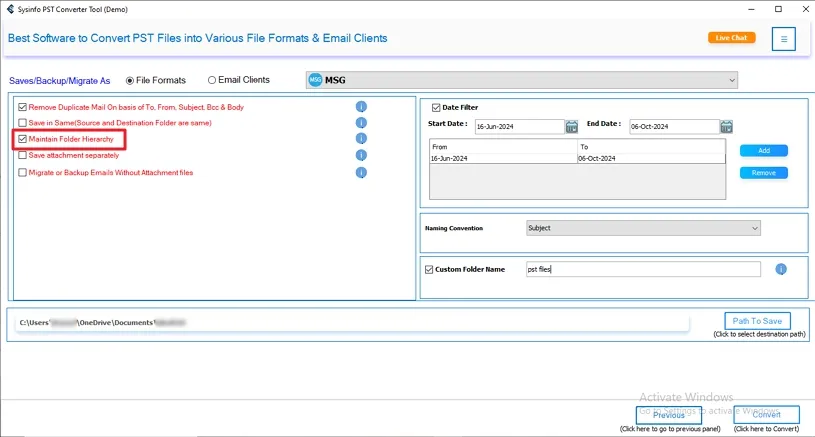
Task: Click info icon next to Custom Folder Name
Action: [x=781, y=269]
